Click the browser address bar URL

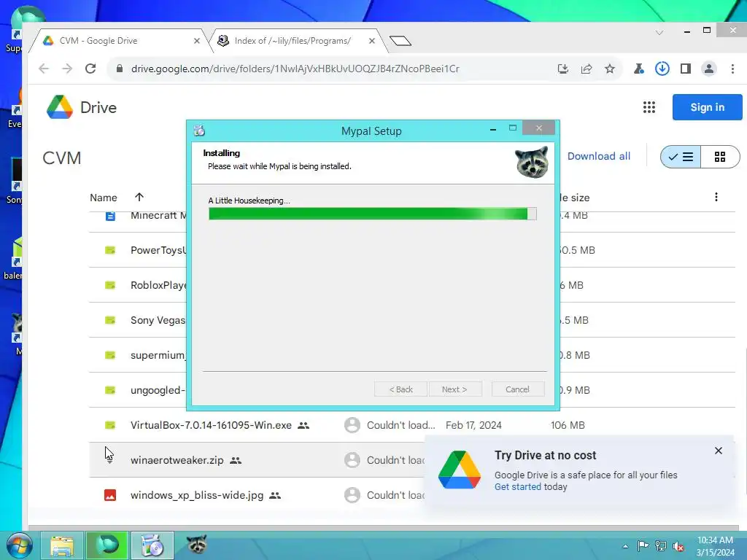295,69
